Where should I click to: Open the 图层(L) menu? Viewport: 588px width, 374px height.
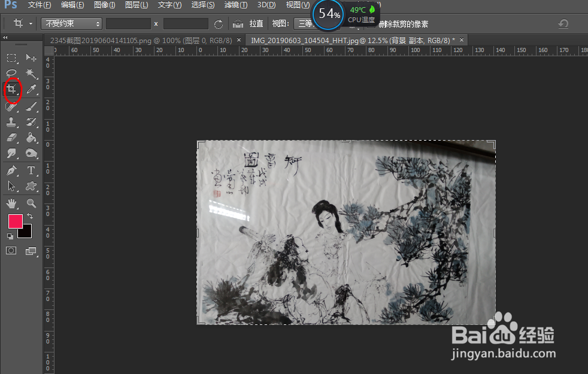tap(137, 5)
